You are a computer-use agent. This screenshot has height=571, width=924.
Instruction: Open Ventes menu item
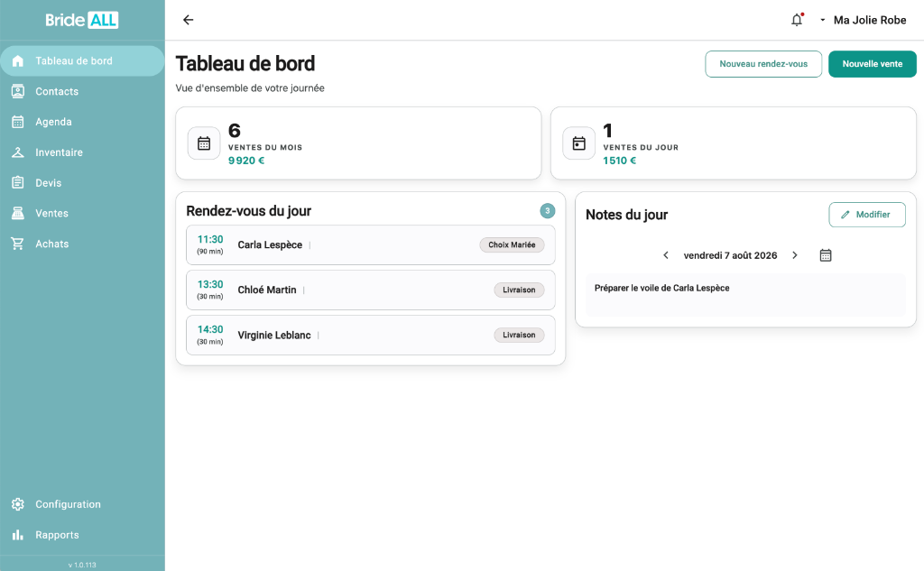[82, 213]
